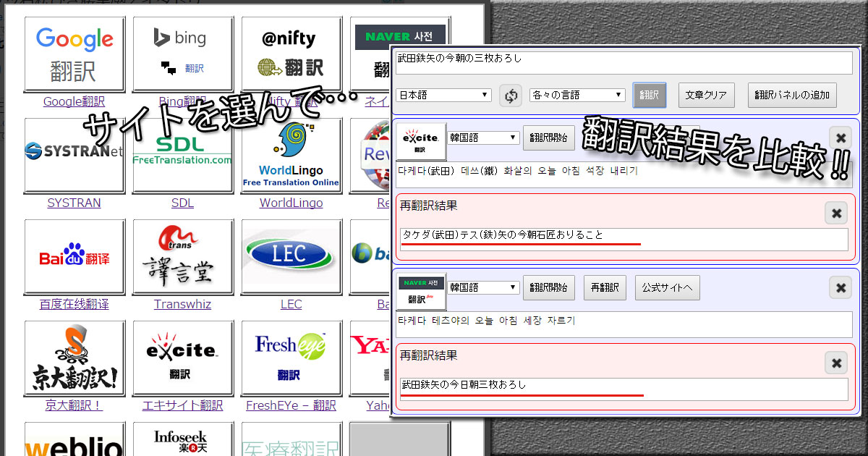This screenshot has width=868, height=456.
Task: Open the LEC logo tile
Action: (x=291, y=257)
